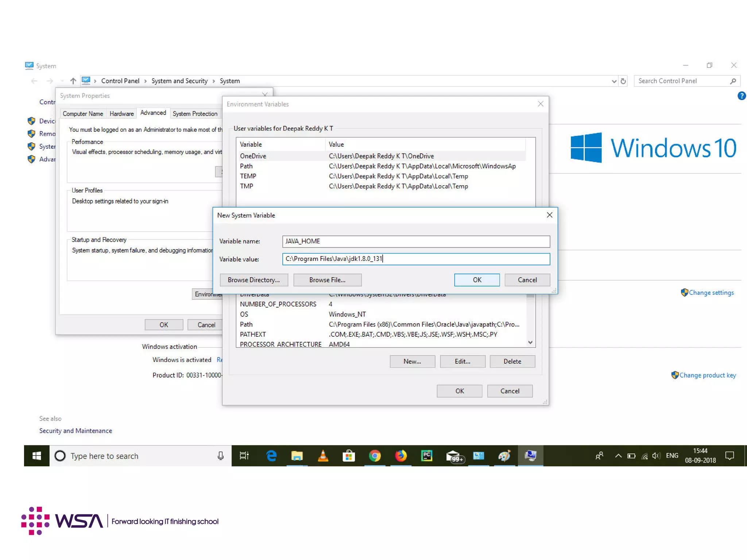Select the OneDrive user variable row
This screenshot has width=747, height=560.
[381, 156]
